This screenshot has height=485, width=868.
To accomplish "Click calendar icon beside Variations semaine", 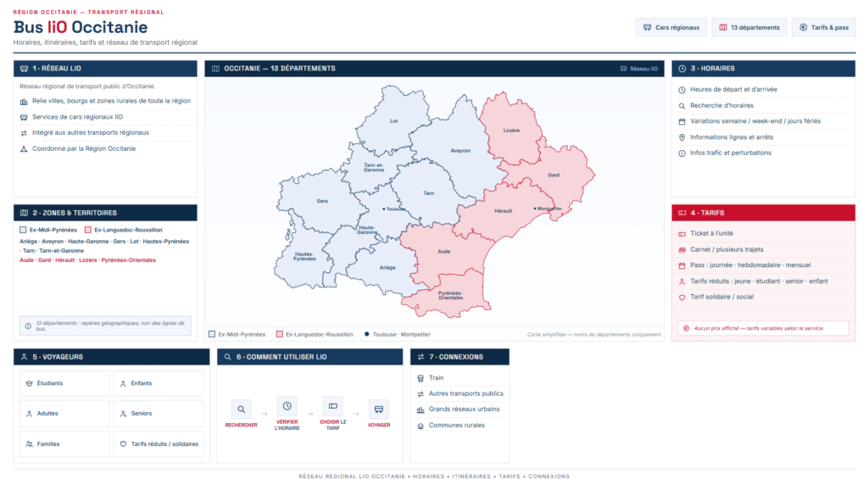I will pos(682,121).
